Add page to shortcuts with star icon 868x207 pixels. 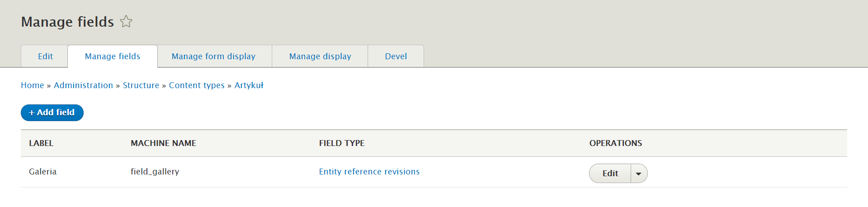(x=126, y=21)
